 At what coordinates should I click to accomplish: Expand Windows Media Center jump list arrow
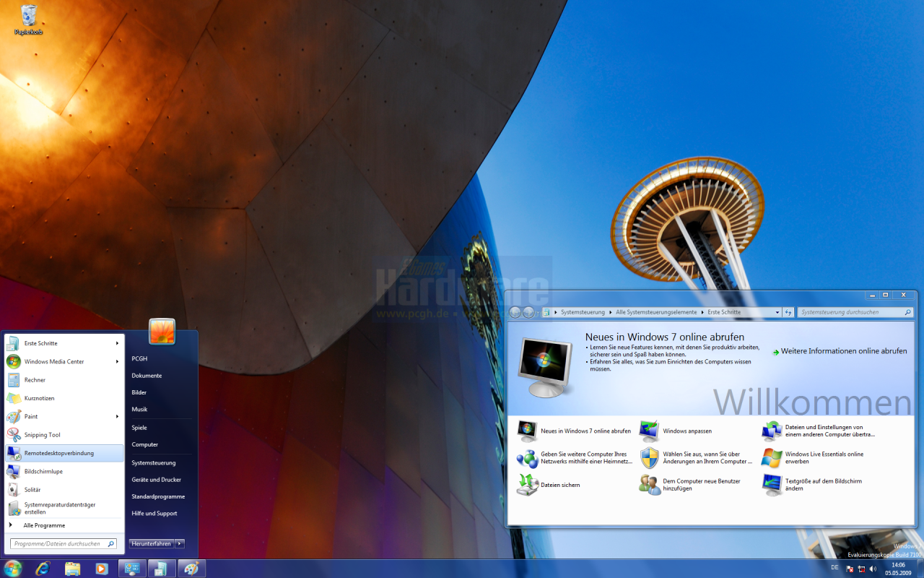pos(117,361)
